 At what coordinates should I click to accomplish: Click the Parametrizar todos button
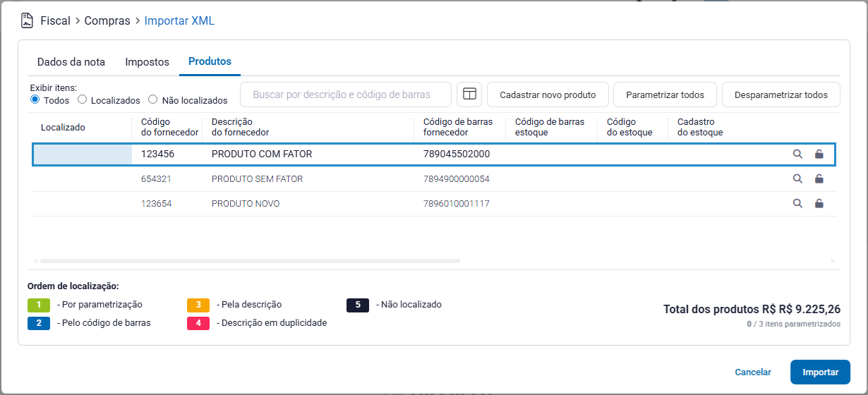point(665,95)
